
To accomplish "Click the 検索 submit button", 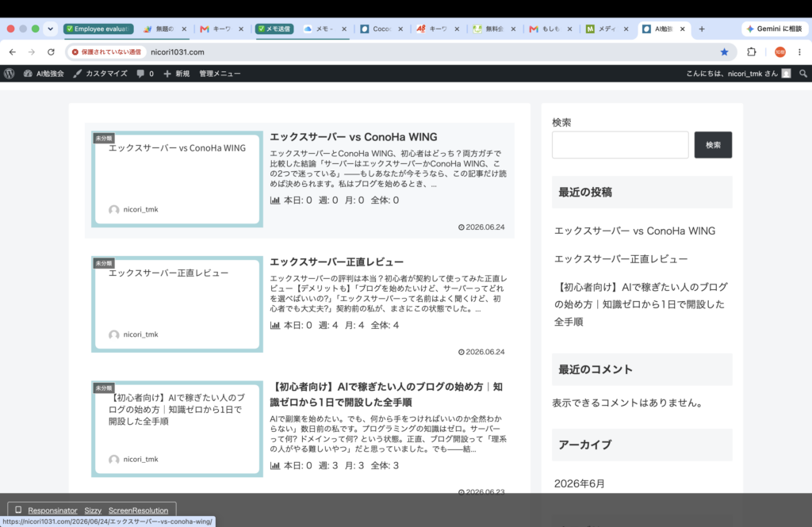I will coord(713,145).
